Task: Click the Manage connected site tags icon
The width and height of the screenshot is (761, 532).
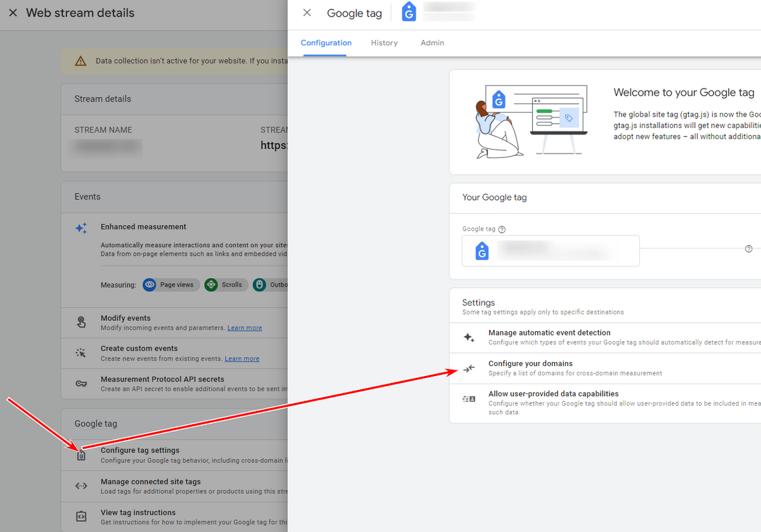Action: 81,486
